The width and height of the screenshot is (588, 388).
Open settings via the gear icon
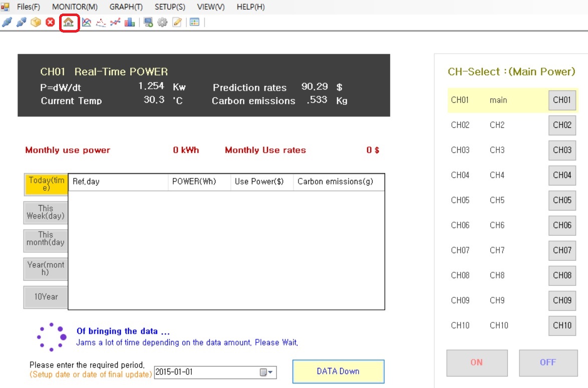point(162,23)
